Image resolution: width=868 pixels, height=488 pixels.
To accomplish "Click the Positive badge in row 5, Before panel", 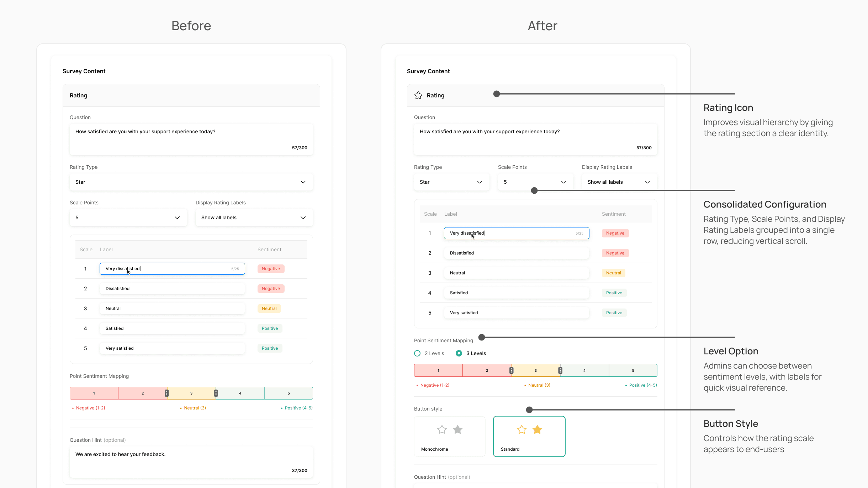I will 270,348.
